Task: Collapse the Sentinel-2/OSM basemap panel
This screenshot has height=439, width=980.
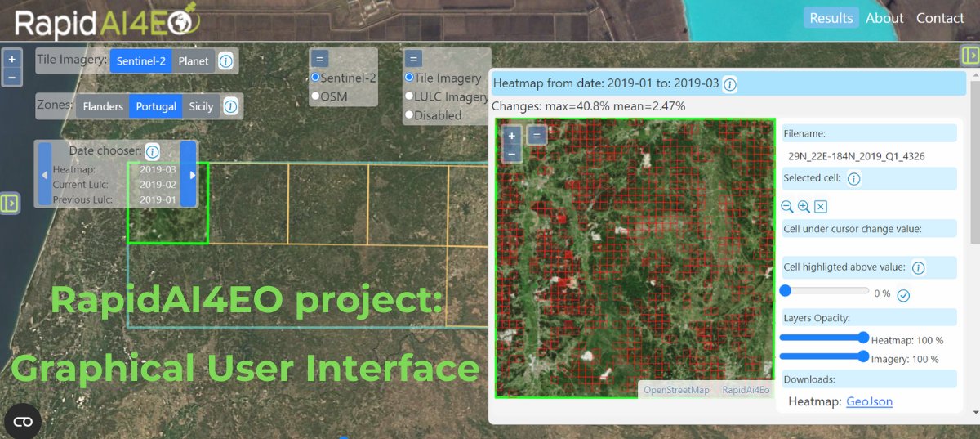Action: coord(320,59)
